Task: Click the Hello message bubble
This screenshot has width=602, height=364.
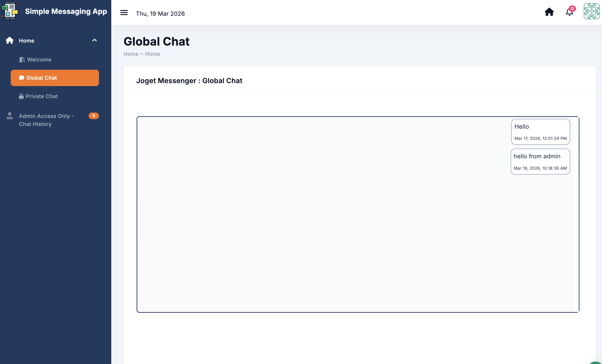Action: (x=540, y=132)
